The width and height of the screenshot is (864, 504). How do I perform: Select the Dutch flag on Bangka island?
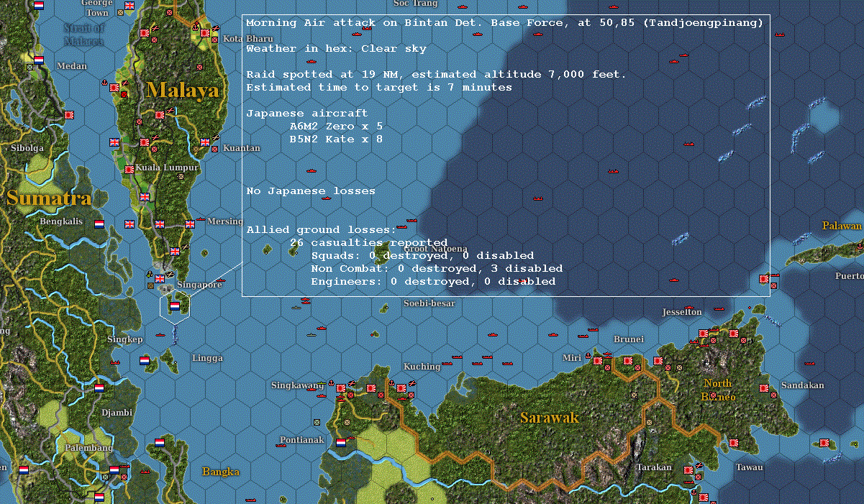click(x=160, y=442)
